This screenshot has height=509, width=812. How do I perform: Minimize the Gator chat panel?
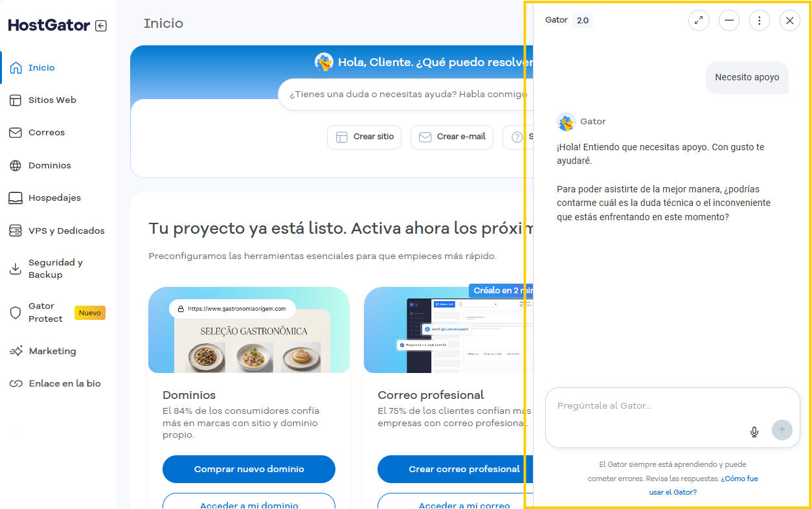coord(729,20)
